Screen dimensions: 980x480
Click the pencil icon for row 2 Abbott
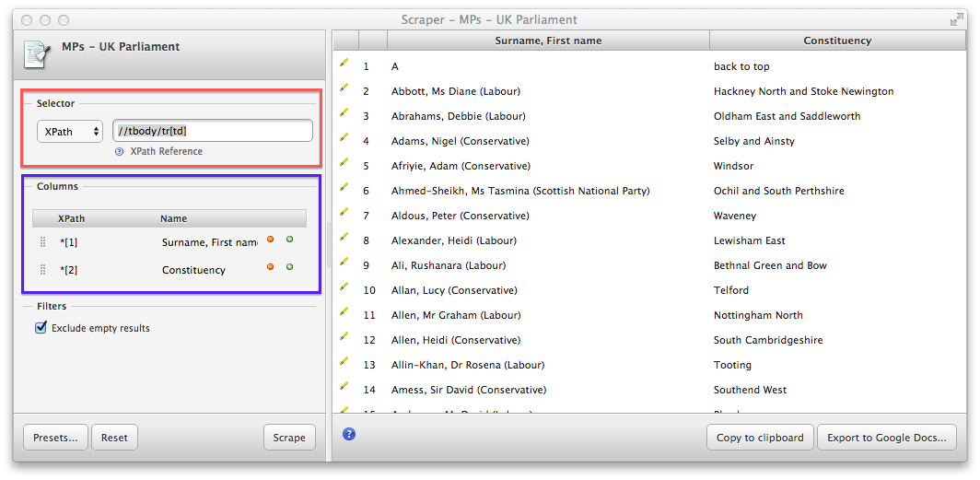344,88
